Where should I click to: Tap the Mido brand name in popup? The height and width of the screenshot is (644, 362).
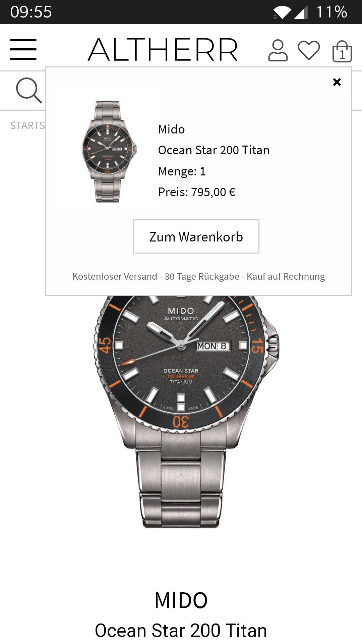click(x=171, y=129)
